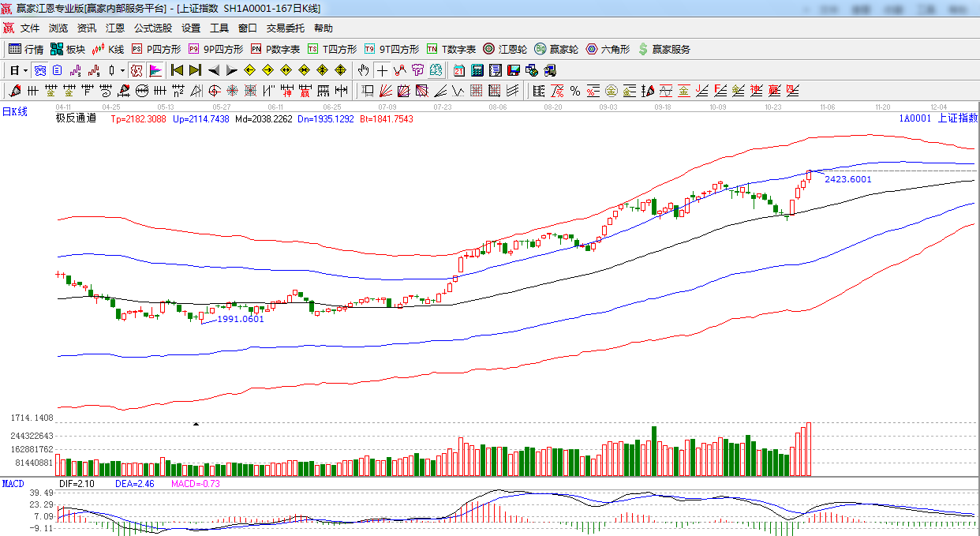Click the red floppy disk save icon
Screen dimensions: 980x536
point(513,70)
